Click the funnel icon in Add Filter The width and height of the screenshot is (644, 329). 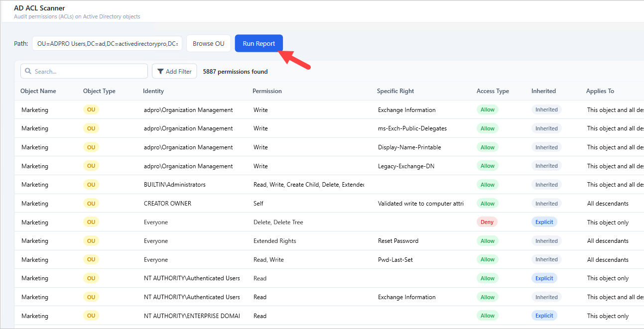(160, 71)
